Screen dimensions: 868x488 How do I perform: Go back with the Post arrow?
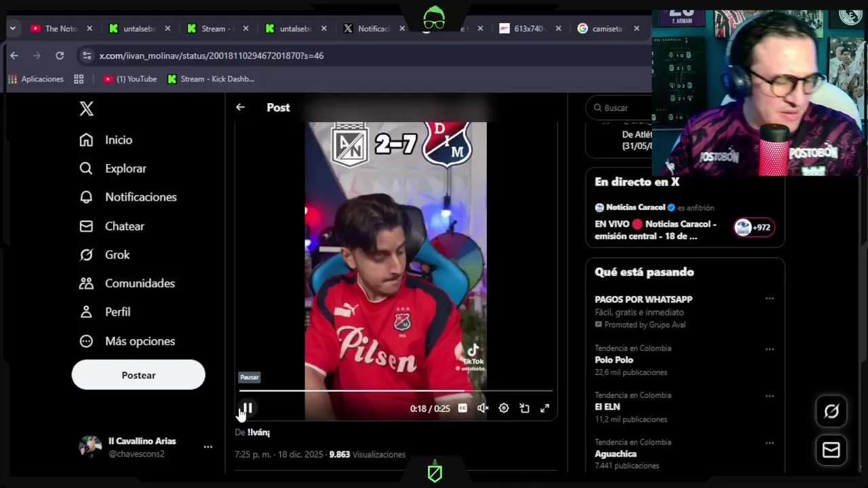coord(240,107)
